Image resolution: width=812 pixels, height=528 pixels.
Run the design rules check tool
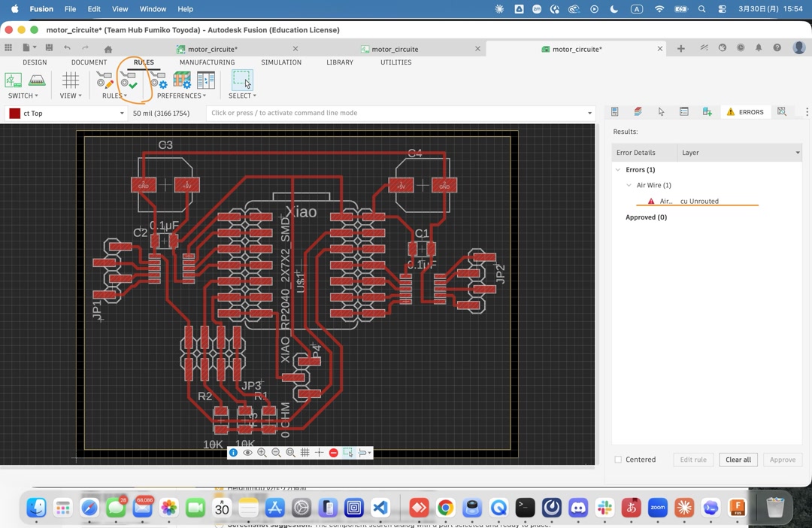coord(128,80)
